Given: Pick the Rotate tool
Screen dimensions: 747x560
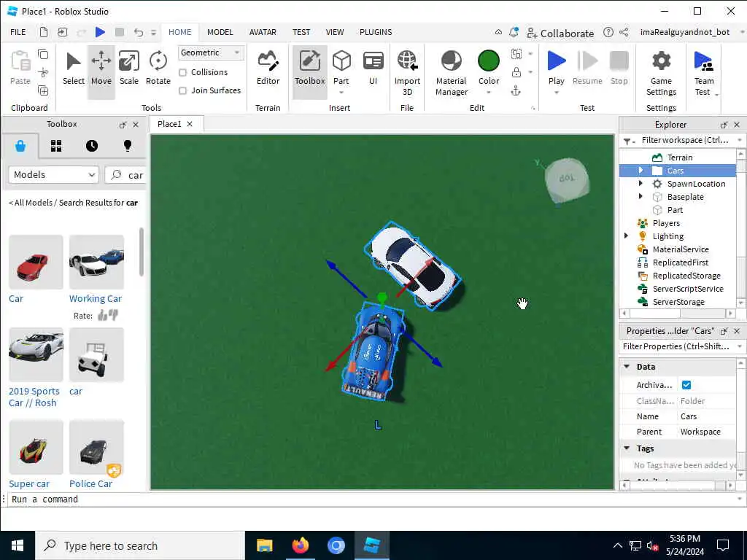Looking at the screenshot, I should [x=158, y=69].
